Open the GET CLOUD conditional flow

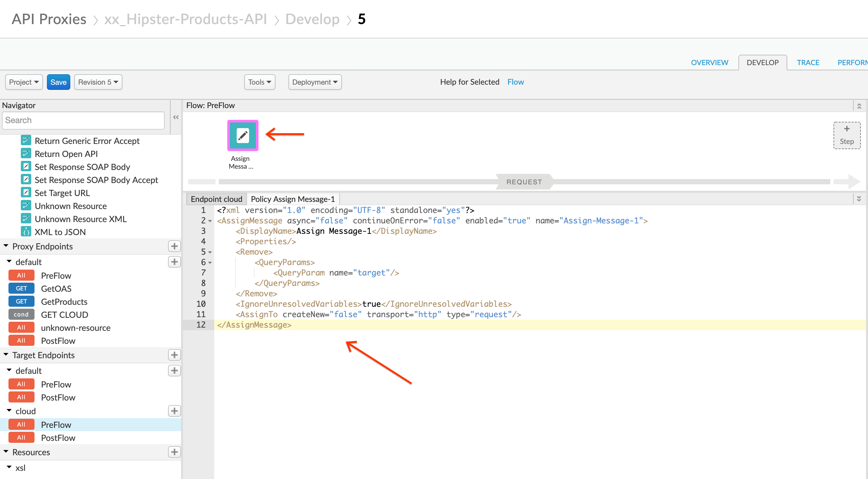(x=64, y=315)
